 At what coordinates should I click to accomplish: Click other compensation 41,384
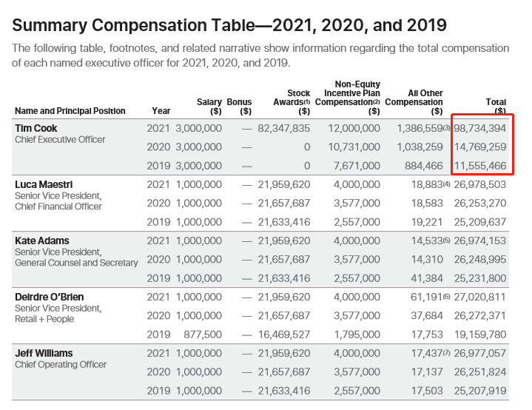(427, 278)
